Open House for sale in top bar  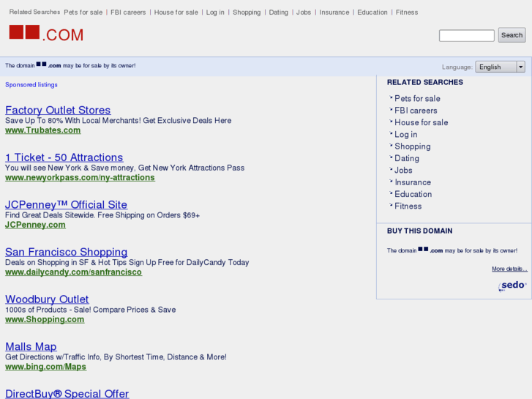pos(176,12)
